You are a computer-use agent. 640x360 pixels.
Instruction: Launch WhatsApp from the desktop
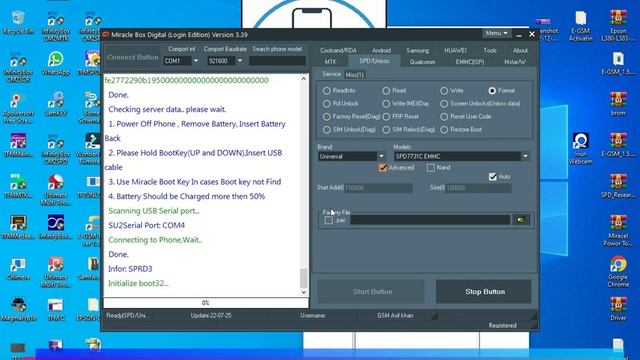(56, 63)
